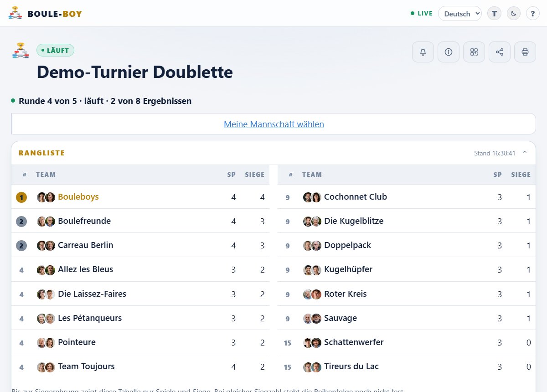547x392 pixels.
Task: Click the Carreau Berlin avatars
Action: click(x=46, y=245)
